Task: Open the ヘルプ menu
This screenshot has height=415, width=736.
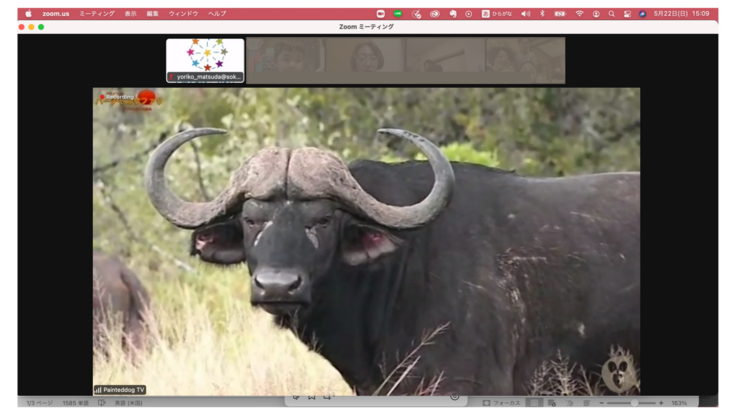Action: (217, 14)
